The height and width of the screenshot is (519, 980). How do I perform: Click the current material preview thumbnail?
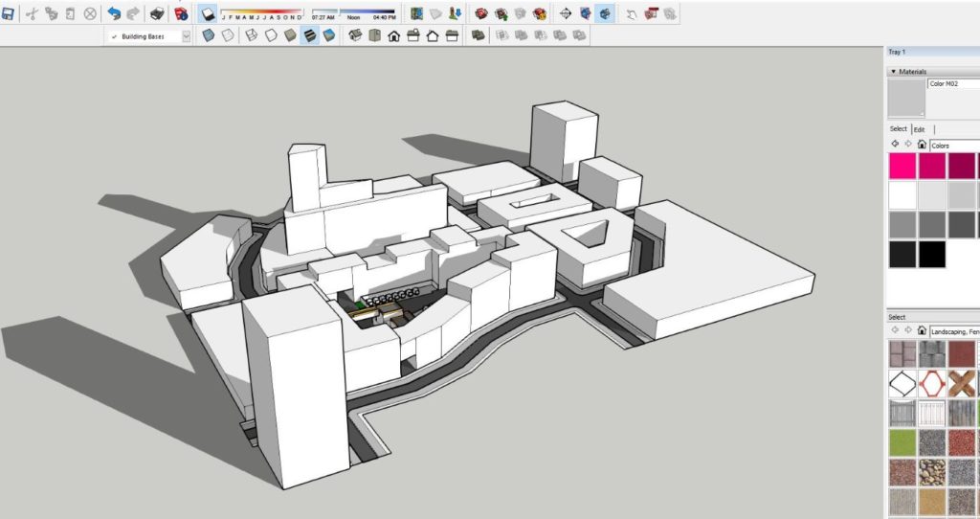point(906,99)
